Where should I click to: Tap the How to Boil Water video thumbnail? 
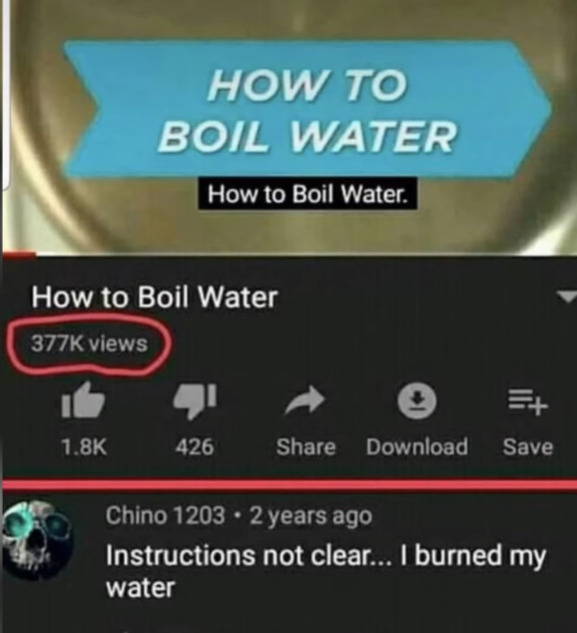pos(289,125)
